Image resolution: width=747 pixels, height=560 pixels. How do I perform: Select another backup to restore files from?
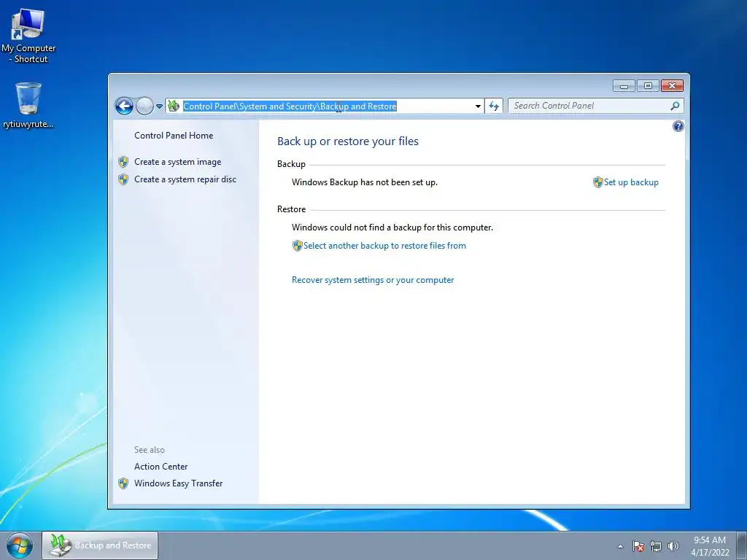384,246
